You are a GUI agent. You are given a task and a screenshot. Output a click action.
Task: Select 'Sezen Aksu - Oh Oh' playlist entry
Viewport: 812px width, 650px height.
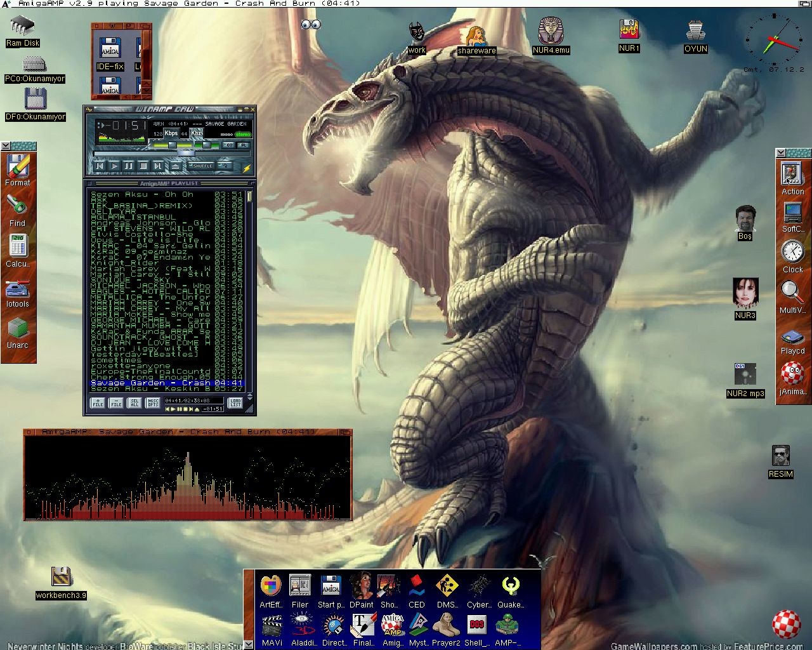tap(167, 194)
